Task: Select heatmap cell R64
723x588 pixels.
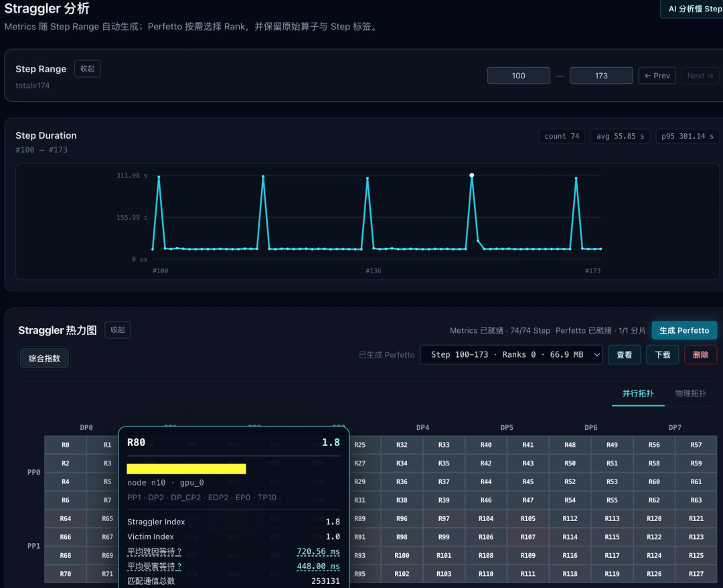Action: pyautogui.click(x=66, y=518)
